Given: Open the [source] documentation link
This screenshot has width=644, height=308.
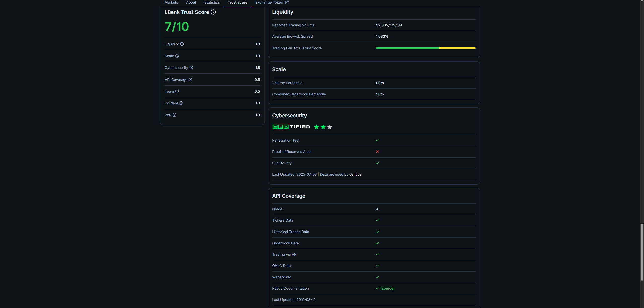Looking at the screenshot, I should point(388,288).
